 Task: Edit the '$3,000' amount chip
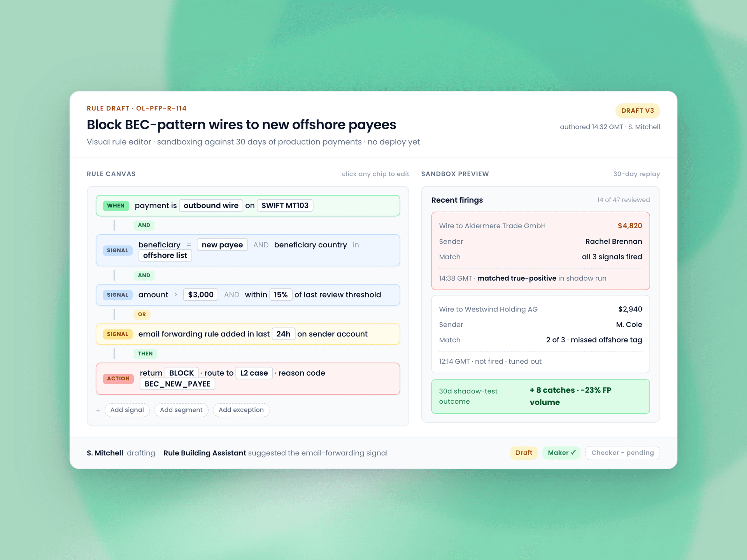[x=201, y=295]
